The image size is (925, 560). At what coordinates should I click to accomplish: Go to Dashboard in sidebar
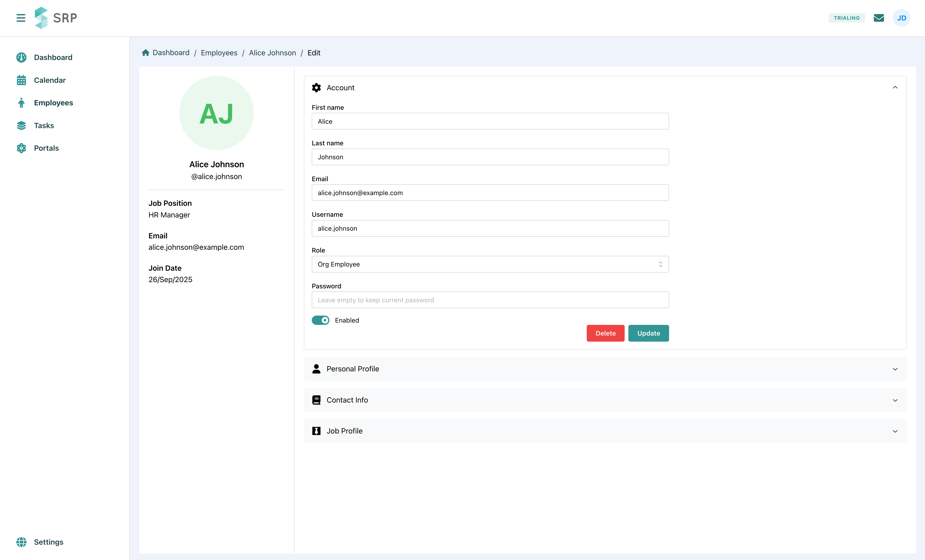[x=53, y=57]
